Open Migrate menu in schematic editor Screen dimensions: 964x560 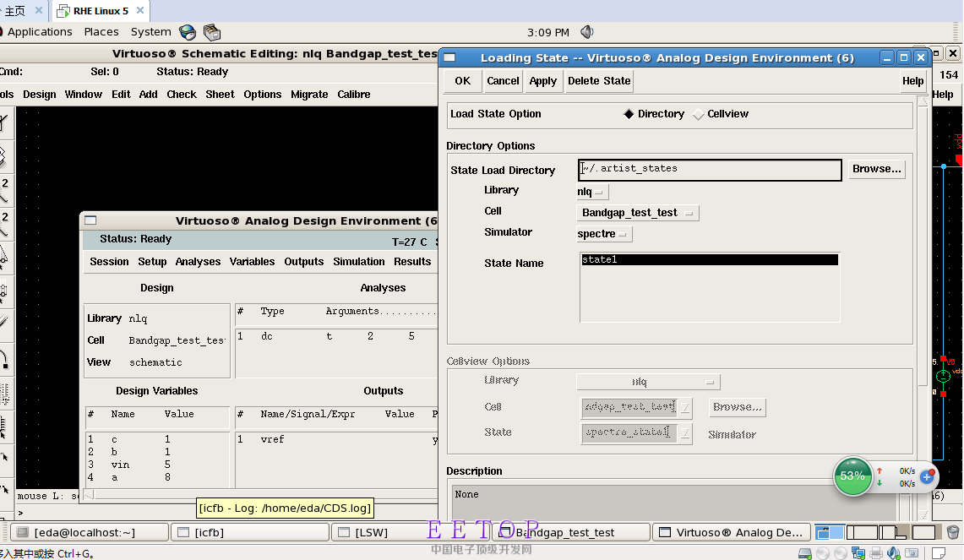(309, 94)
